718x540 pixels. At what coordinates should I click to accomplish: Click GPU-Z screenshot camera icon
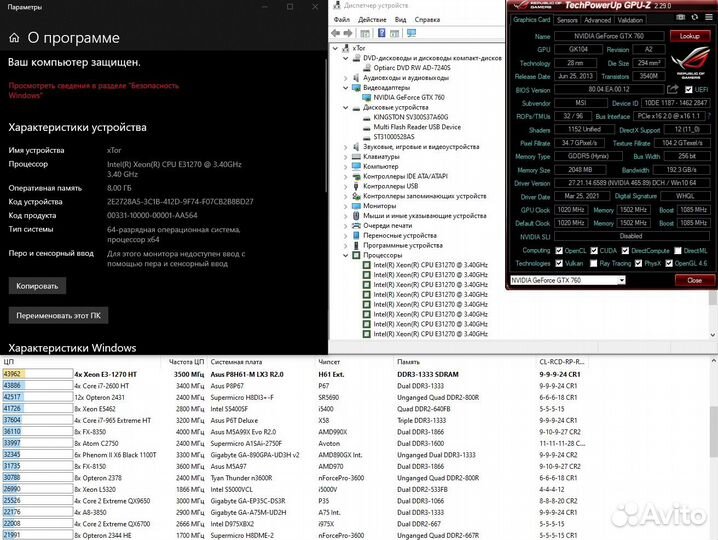coord(681,17)
